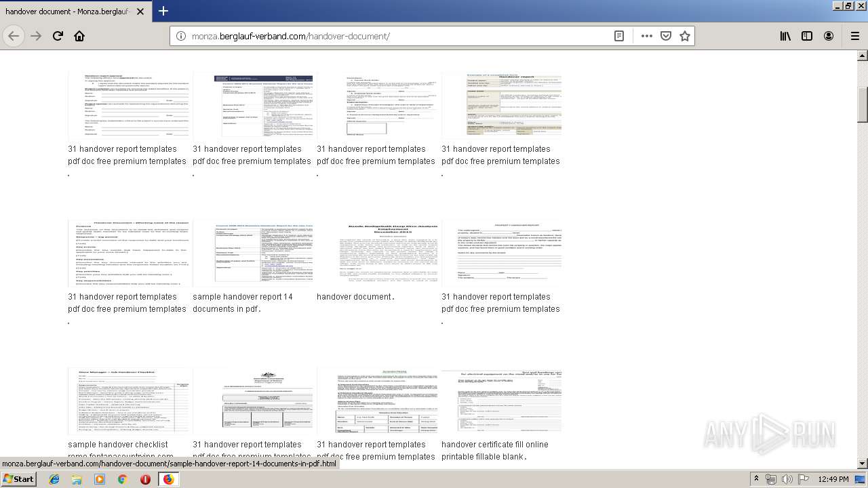The width and height of the screenshot is (868, 488).
Task: Open the first handover report template thumbnail
Action: [128, 106]
